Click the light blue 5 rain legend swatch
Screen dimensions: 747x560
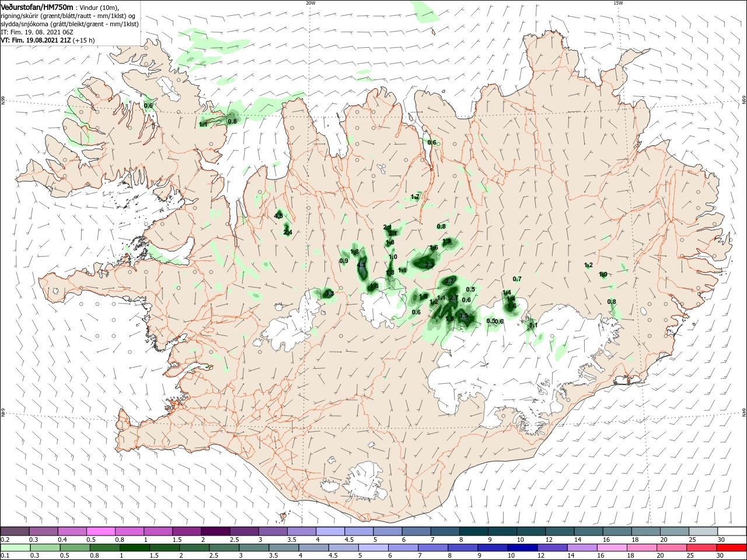click(x=373, y=548)
